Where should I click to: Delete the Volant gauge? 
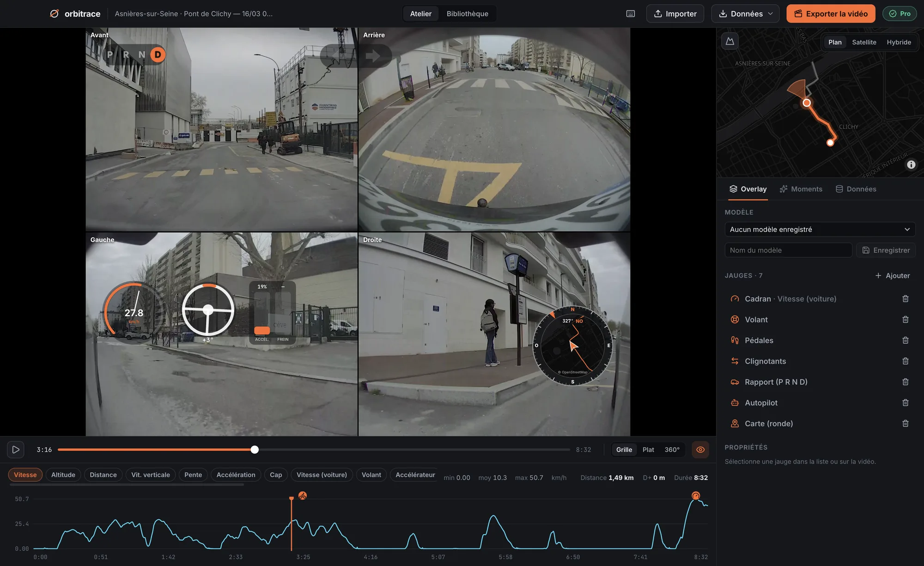point(906,320)
